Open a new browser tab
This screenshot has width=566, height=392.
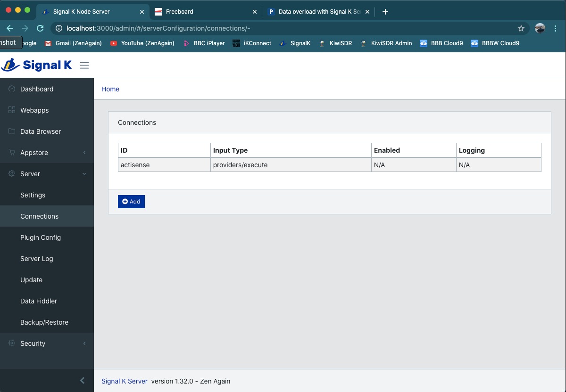click(385, 12)
